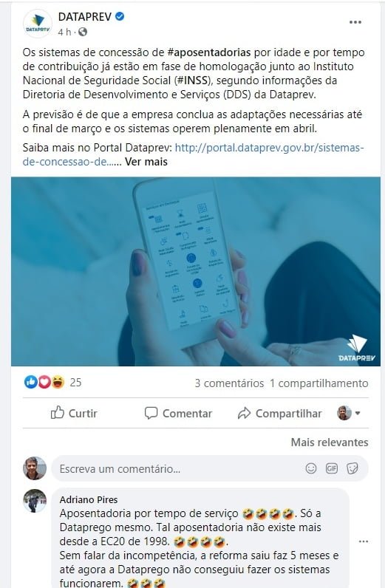Viewport: 385px width, 588px height.
Task: Open the post image of the phone
Action: coord(196,272)
